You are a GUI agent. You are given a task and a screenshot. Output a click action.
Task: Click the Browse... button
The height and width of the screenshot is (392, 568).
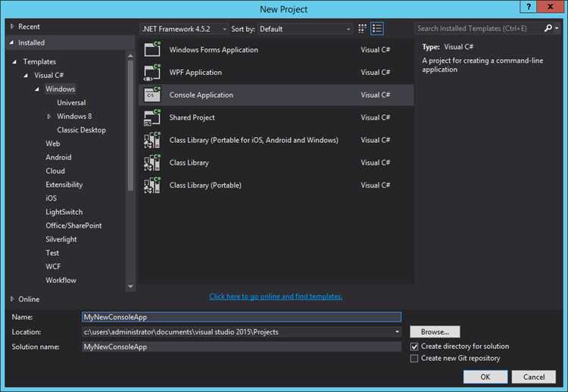(x=435, y=332)
